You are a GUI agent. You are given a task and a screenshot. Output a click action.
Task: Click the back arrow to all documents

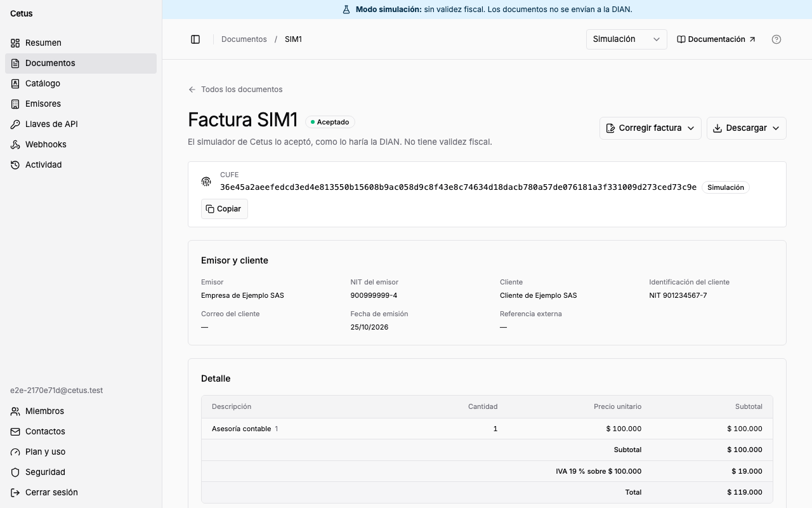(x=192, y=90)
